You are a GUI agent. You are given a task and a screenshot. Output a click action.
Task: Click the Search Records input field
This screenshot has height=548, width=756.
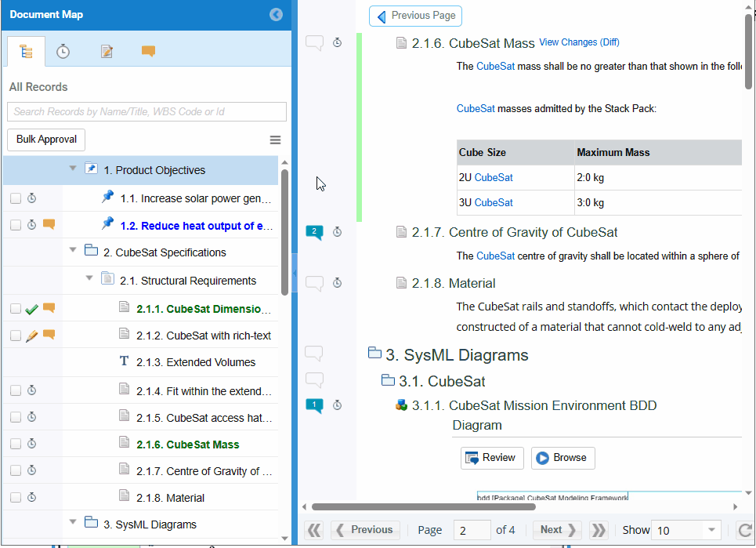[x=146, y=111]
